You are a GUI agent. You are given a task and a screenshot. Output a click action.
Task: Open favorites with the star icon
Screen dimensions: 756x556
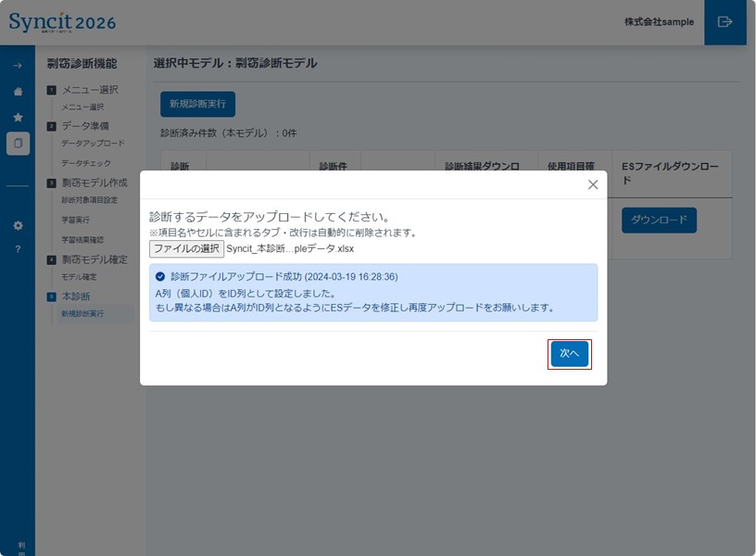17,118
